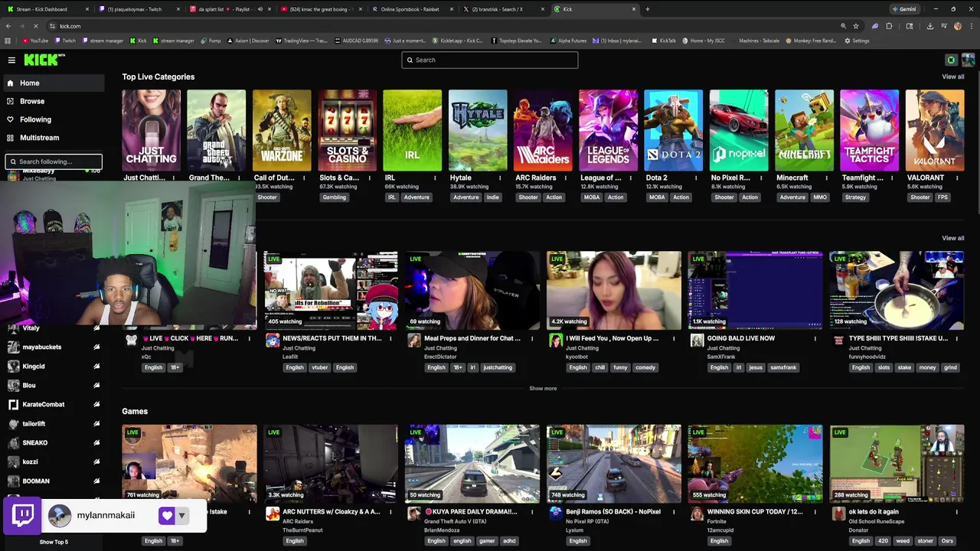Click the justchatting tag on ErectDictator stream
Viewport: 980px width, 551px height.
498,367
